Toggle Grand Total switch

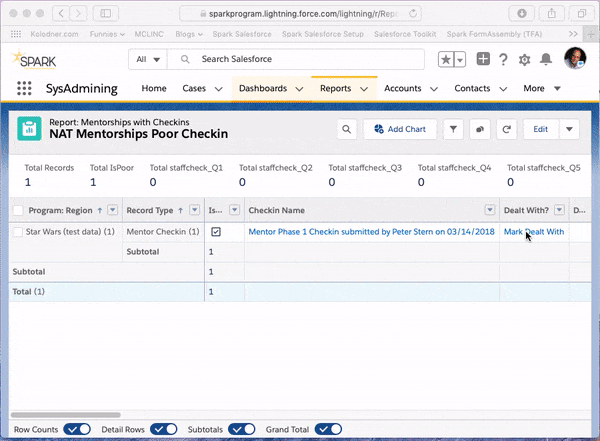328,429
